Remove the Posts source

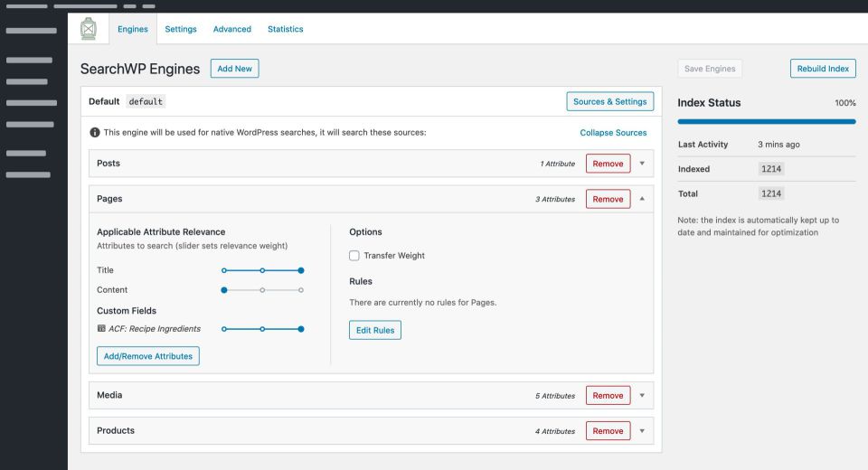pyautogui.click(x=608, y=164)
